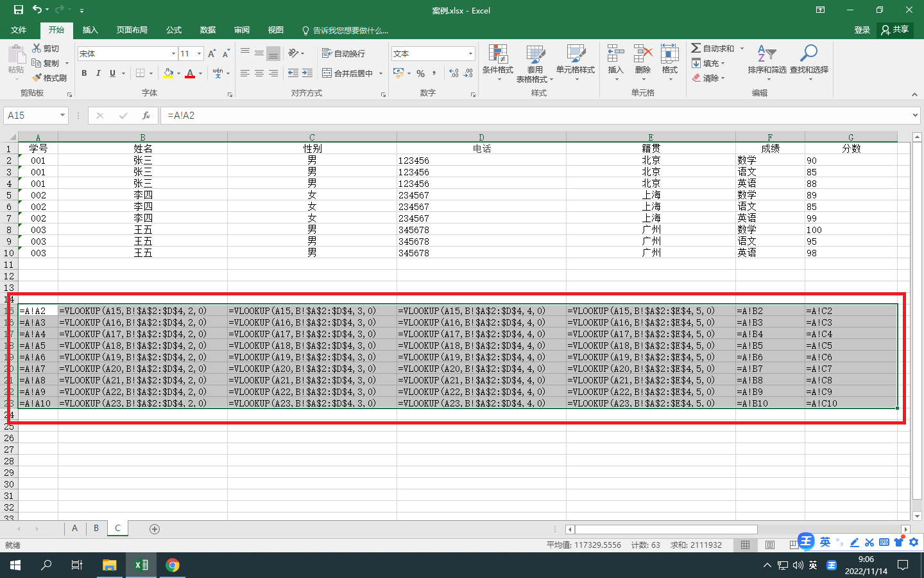This screenshot has height=578, width=924.
Task: Increase decimal places
Action: point(454,73)
